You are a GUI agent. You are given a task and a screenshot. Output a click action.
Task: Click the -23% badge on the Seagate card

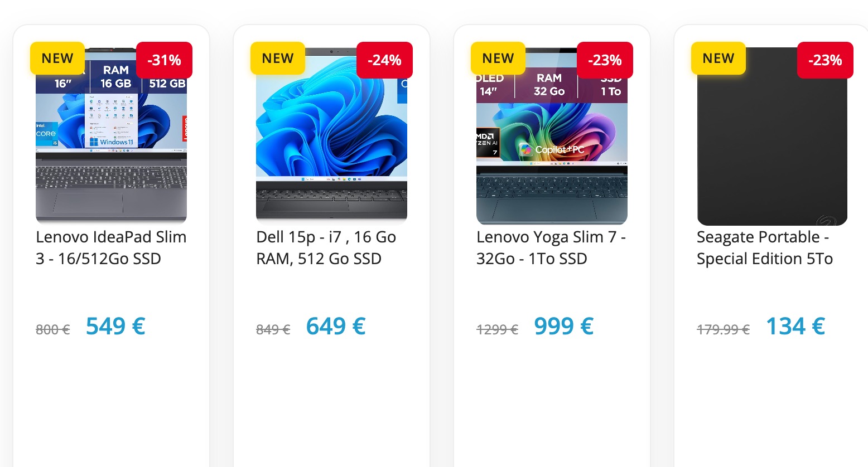[x=825, y=60]
